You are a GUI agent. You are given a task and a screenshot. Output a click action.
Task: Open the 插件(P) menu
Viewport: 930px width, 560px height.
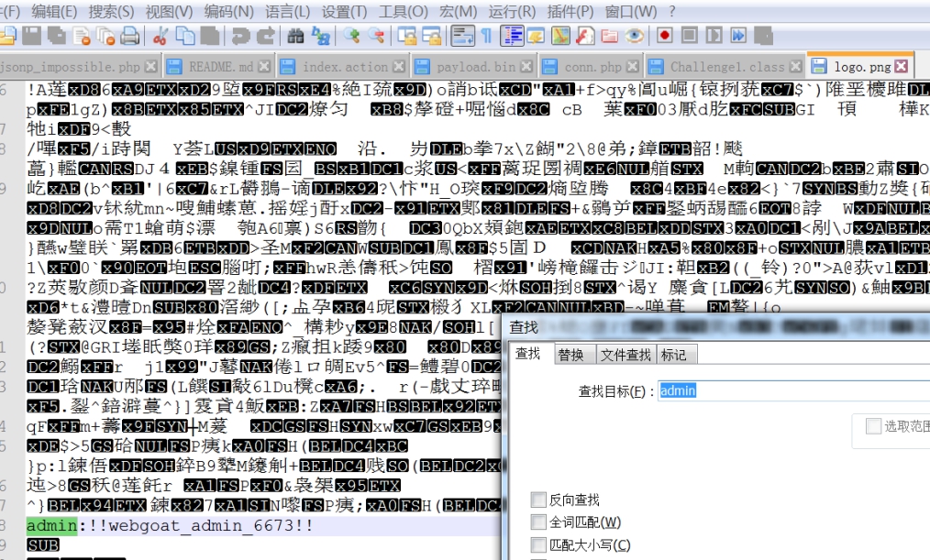click(570, 11)
